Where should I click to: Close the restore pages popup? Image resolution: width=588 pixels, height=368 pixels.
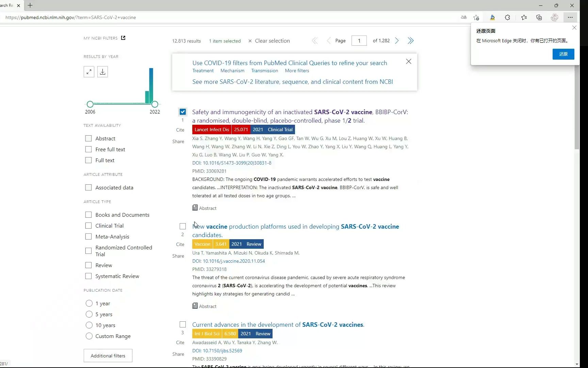(574, 28)
